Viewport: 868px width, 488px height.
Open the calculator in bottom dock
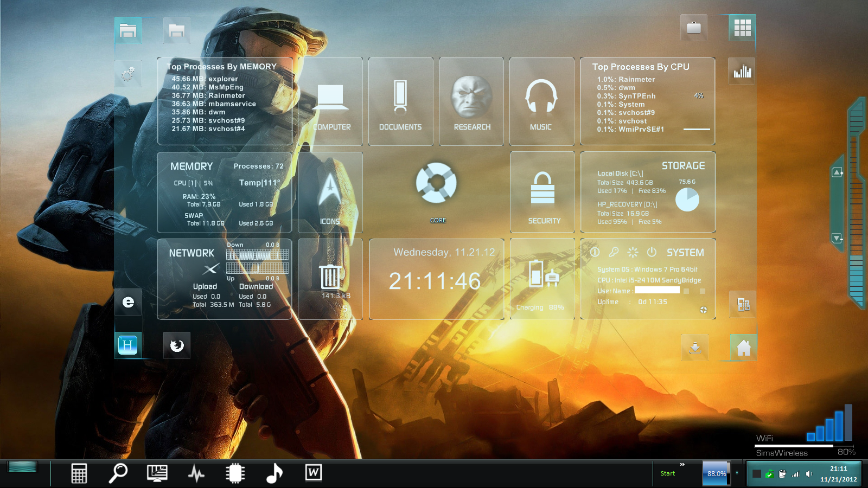[79, 473]
